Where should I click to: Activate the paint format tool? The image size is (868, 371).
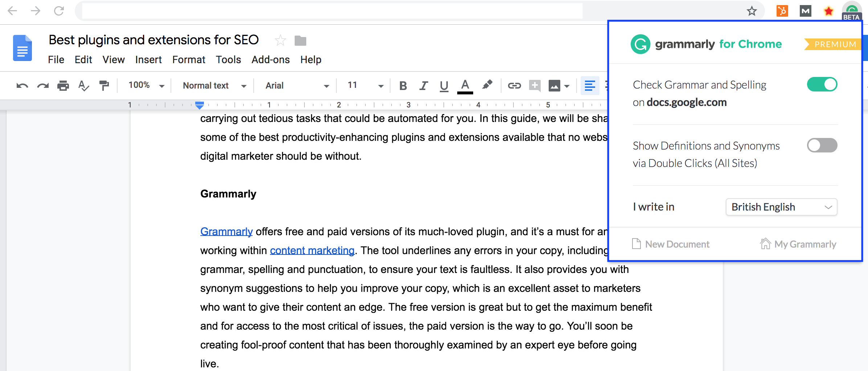point(104,86)
